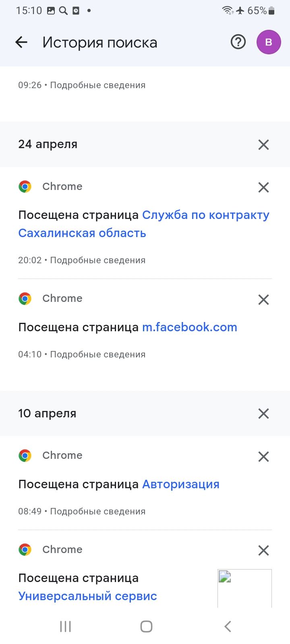View Подробные сведения for 04:10 entry

pos(97,355)
